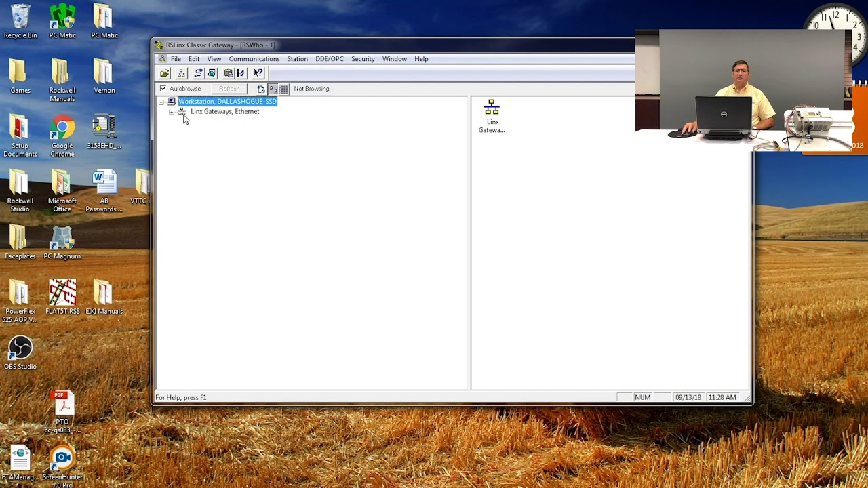Switch to large icons view button
The height and width of the screenshot is (488, 868).
coord(273,89)
